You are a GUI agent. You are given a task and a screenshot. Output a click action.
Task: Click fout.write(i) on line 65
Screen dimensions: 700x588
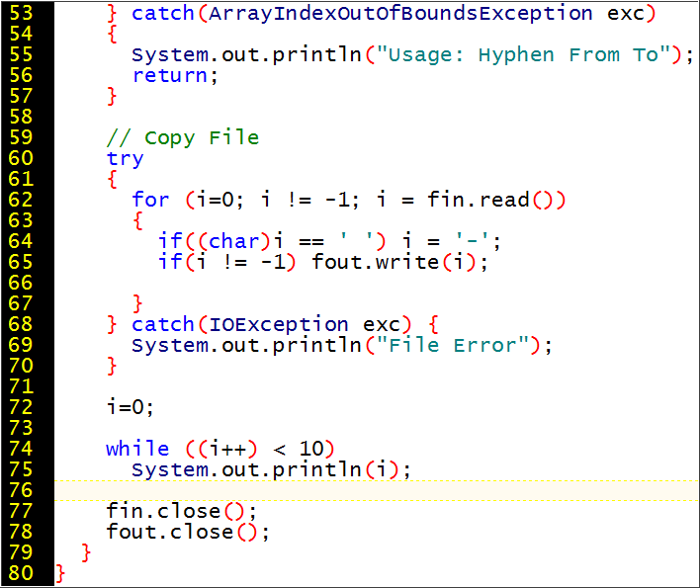coord(394,262)
